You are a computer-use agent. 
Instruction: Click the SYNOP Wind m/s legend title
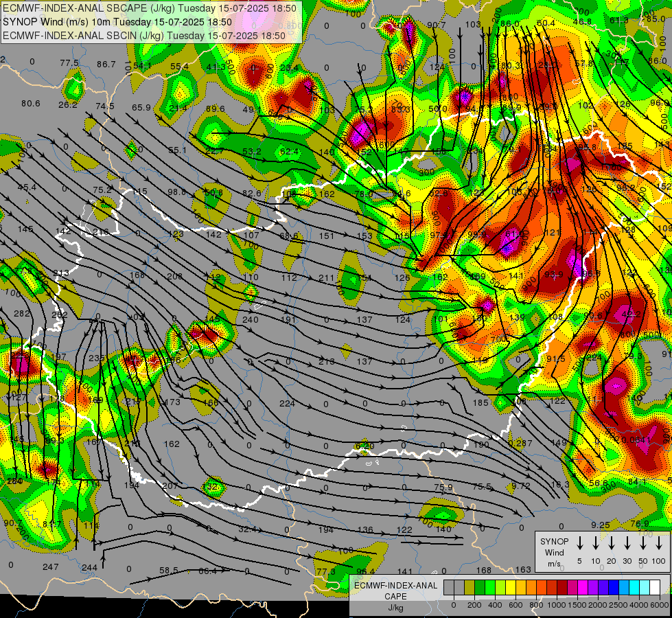(x=554, y=553)
